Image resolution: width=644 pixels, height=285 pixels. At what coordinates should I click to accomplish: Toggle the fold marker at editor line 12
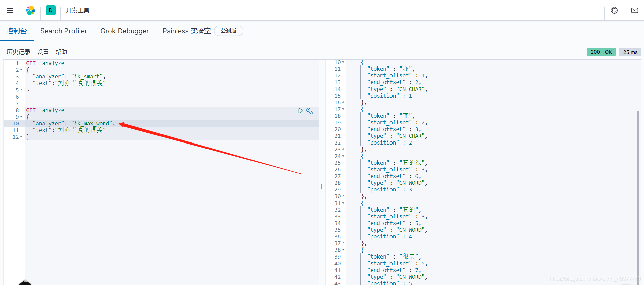pos(21,137)
